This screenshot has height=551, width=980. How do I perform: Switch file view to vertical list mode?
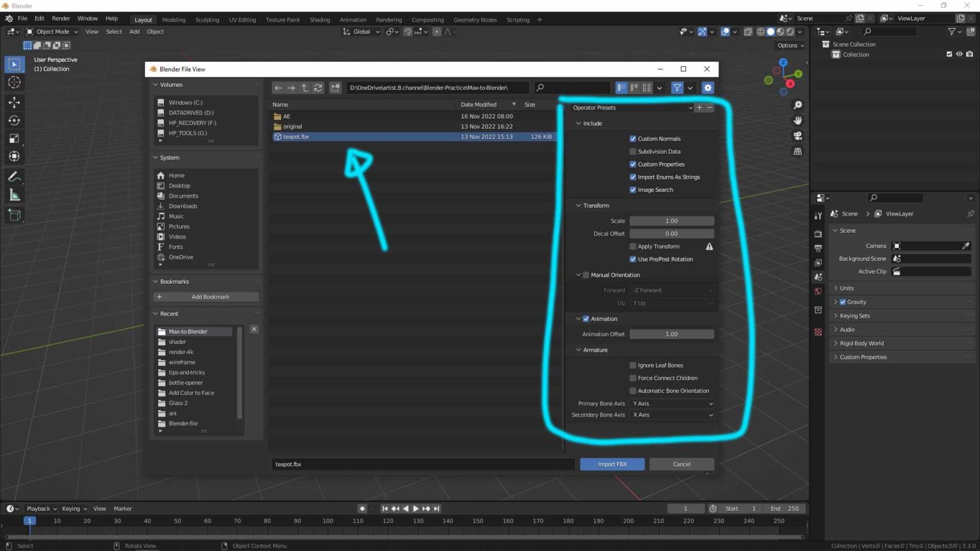[621, 88]
